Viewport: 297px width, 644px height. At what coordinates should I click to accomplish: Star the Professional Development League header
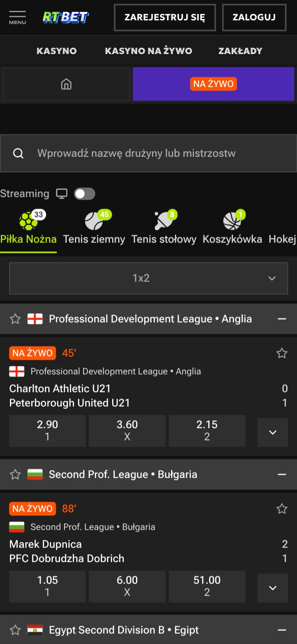pos(15,319)
